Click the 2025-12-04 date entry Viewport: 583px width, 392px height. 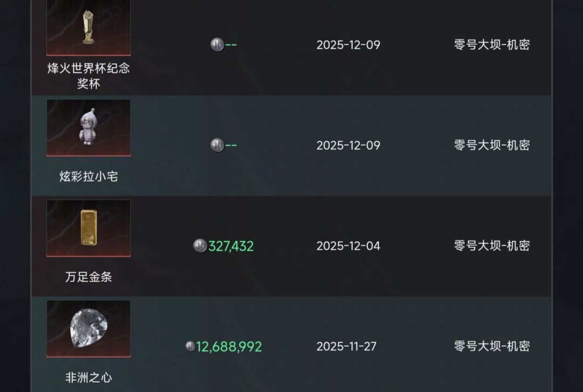[348, 246]
